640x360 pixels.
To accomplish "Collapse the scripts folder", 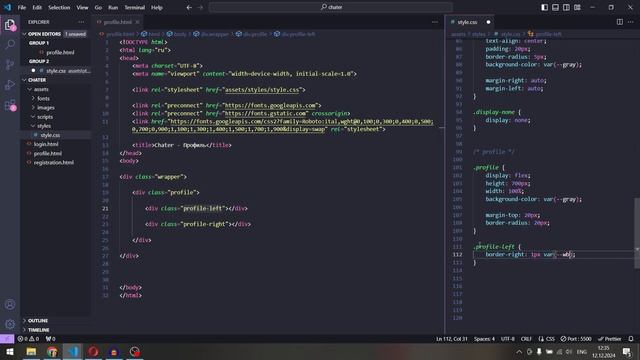I will (x=44, y=117).
